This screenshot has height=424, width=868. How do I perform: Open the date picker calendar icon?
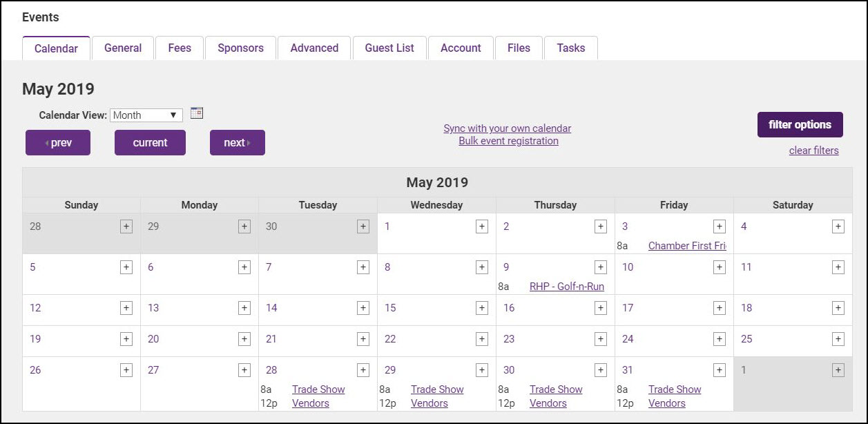click(196, 113)
